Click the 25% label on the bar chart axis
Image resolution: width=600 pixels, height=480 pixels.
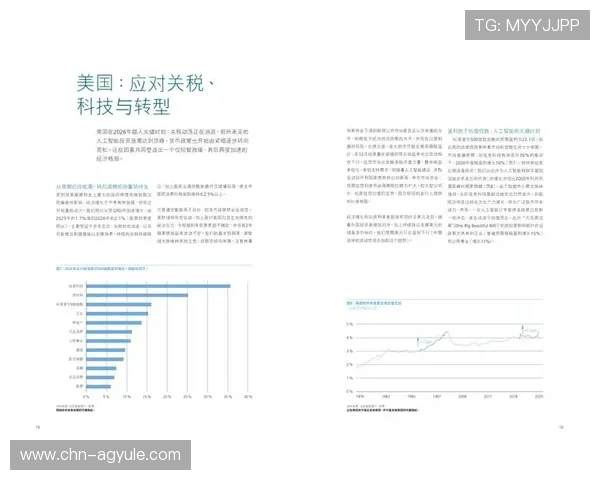187,397
